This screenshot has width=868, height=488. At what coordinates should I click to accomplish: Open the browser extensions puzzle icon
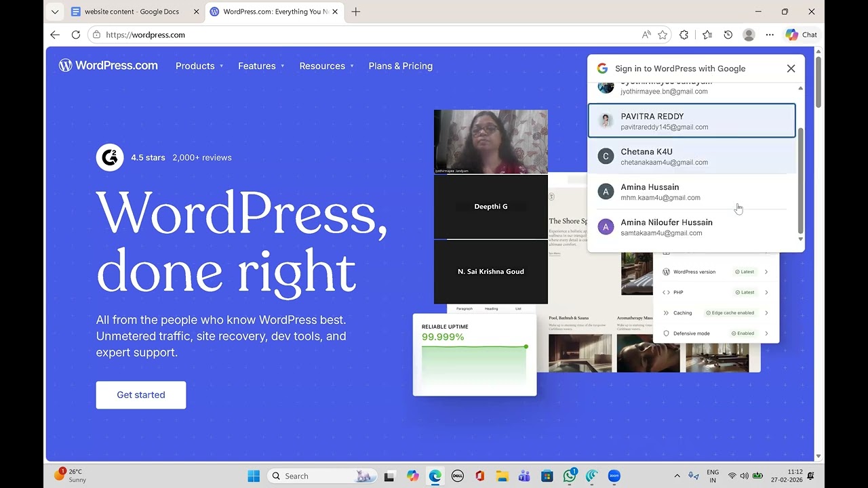point(684,35)
